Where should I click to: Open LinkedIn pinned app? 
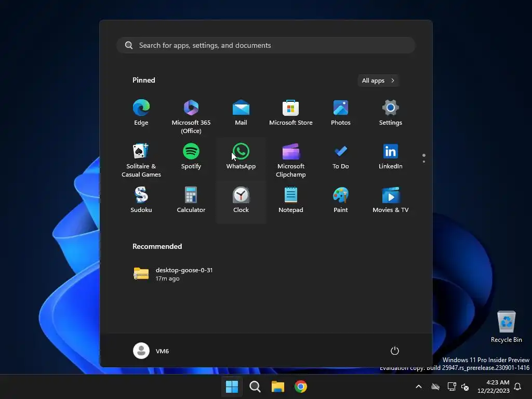tap(391, 156)
